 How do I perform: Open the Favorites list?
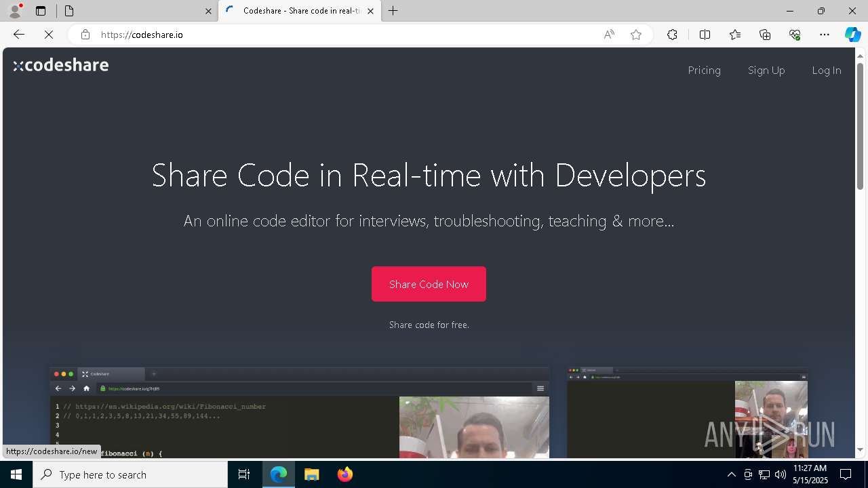735,35
